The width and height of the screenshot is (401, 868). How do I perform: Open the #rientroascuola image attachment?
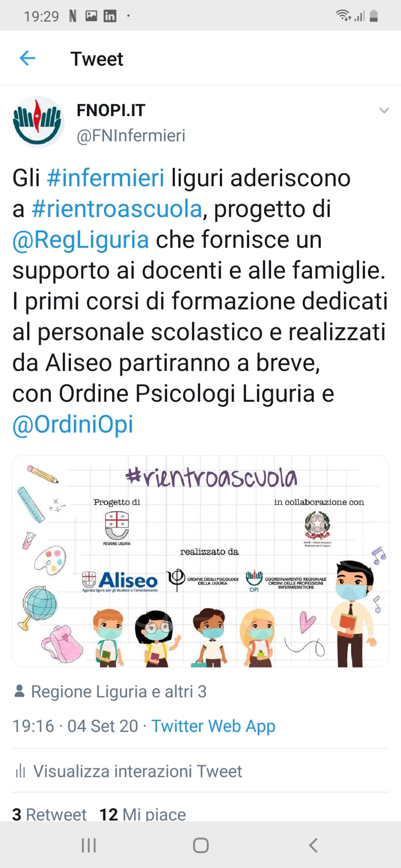coord(200,561)
